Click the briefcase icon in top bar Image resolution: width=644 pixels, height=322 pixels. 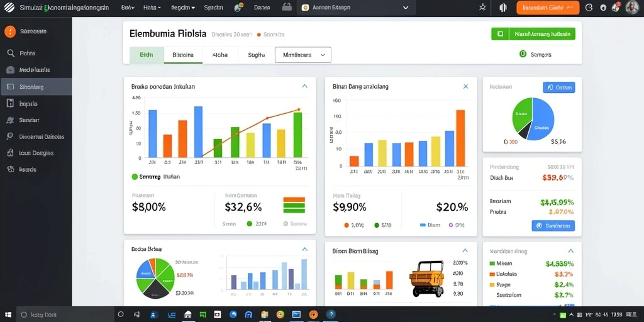[x=287, y=8]
